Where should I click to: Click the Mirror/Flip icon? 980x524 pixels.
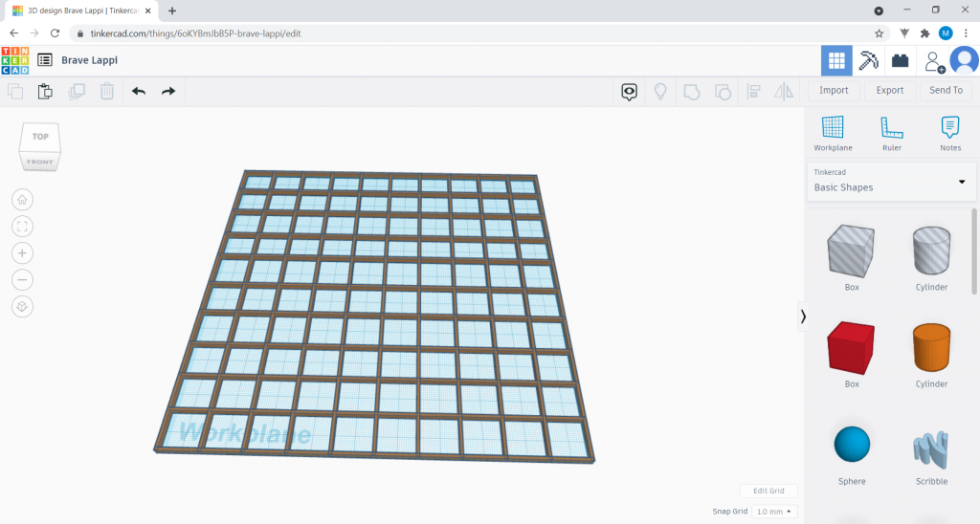[x=784, y=92]
